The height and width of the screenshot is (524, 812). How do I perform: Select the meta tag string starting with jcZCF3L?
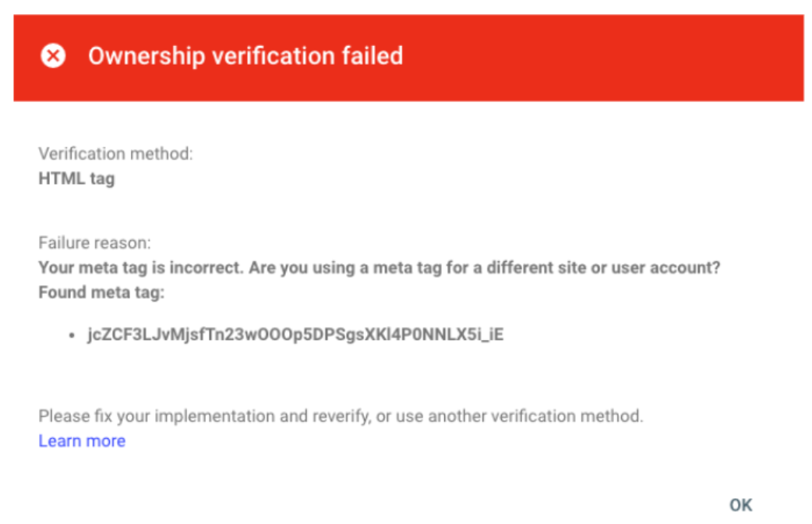tap(295, 335)
